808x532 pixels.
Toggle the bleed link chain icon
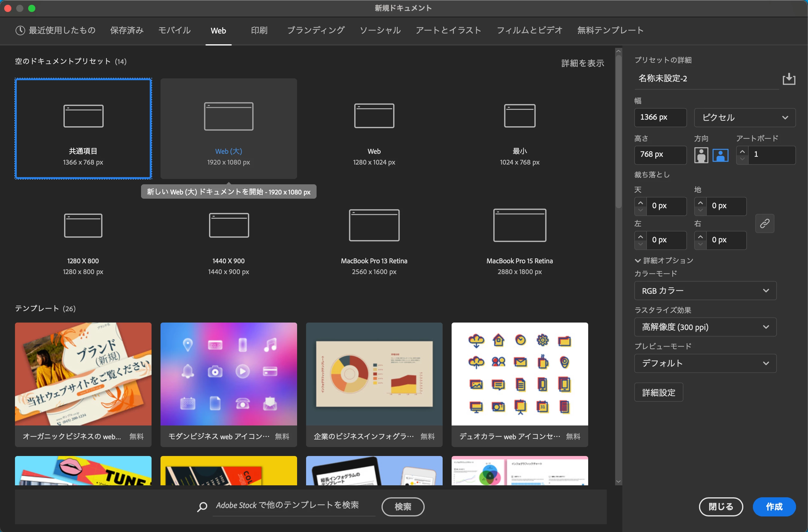pyautogui.click(x=764, y=223)
